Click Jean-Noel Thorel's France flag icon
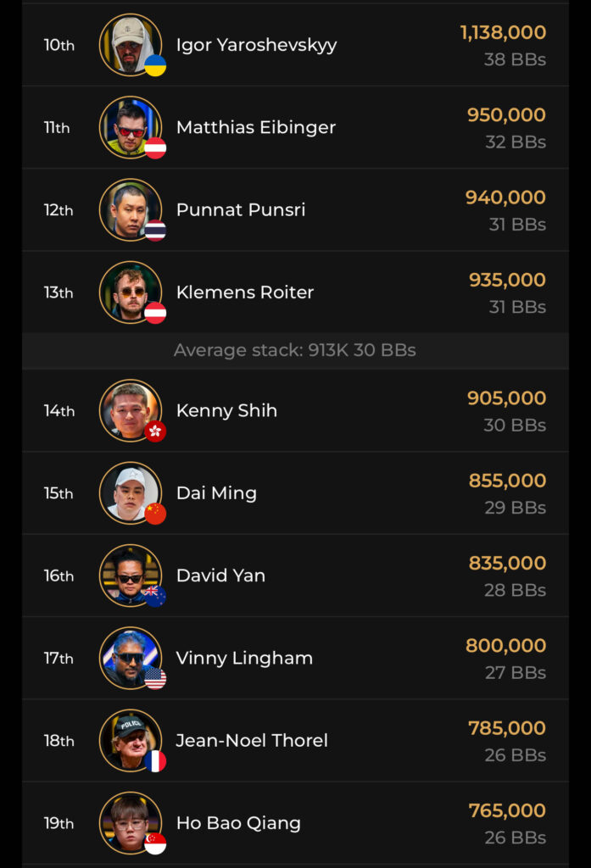The image size is (591, 868). [x=155, y=760]
